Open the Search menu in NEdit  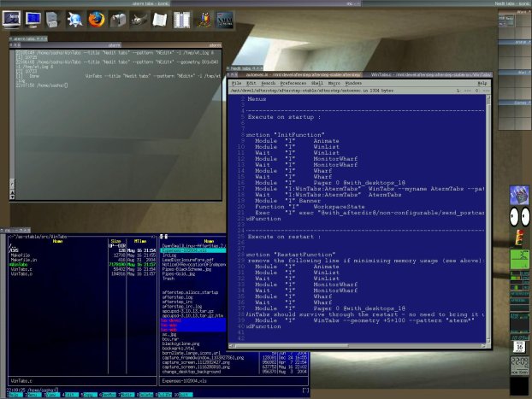(268, 83)
